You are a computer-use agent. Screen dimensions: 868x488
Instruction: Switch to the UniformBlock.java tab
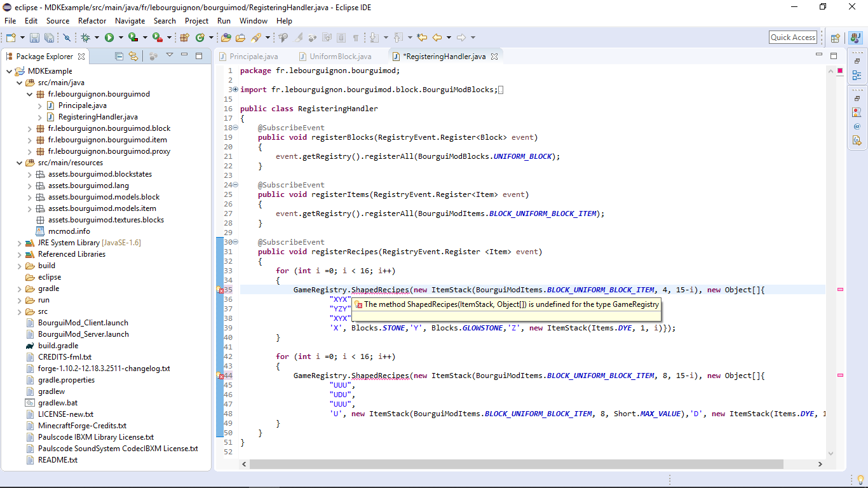click(340, 57)
